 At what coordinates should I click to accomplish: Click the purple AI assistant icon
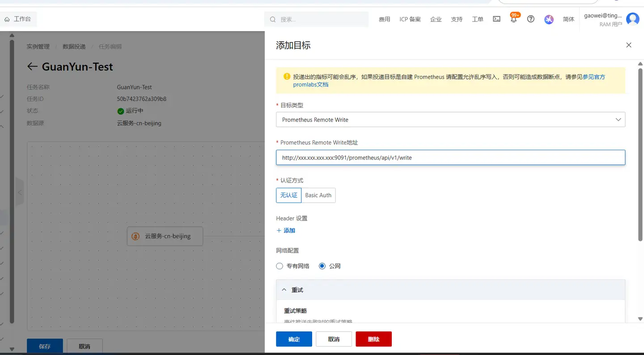tap(549, 19)
